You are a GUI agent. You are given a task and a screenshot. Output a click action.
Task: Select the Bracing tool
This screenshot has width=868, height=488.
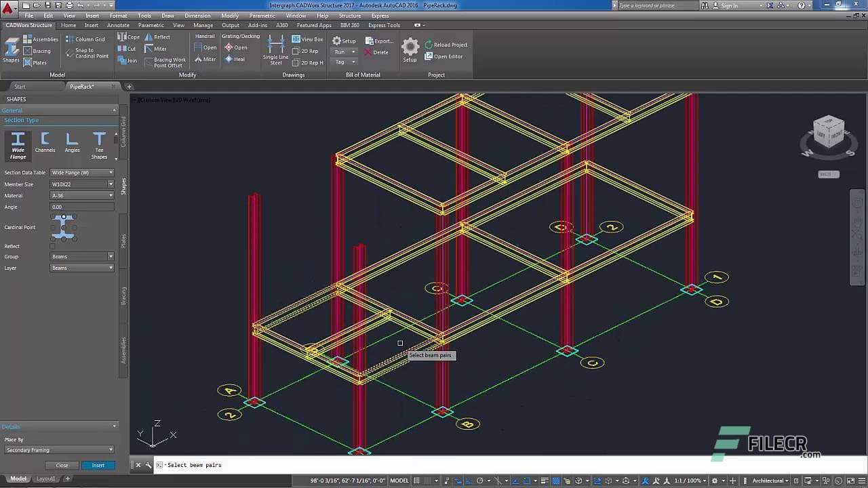point(26,50)
